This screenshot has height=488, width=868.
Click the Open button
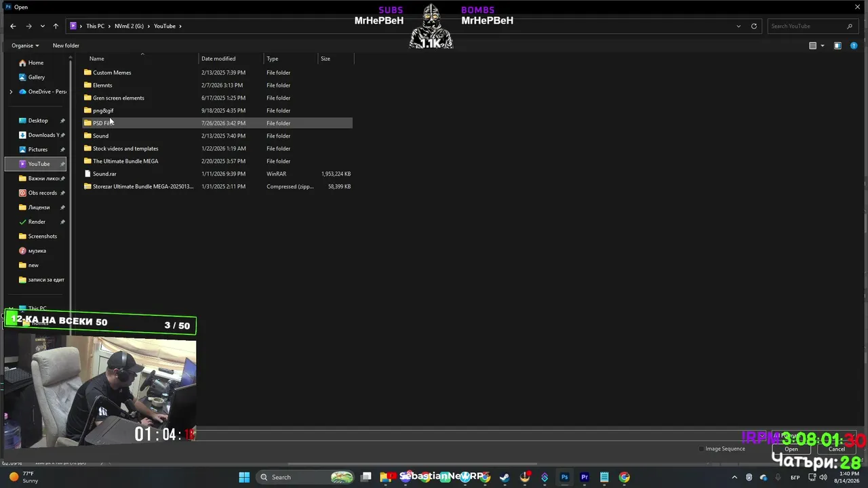coord(791,449)
